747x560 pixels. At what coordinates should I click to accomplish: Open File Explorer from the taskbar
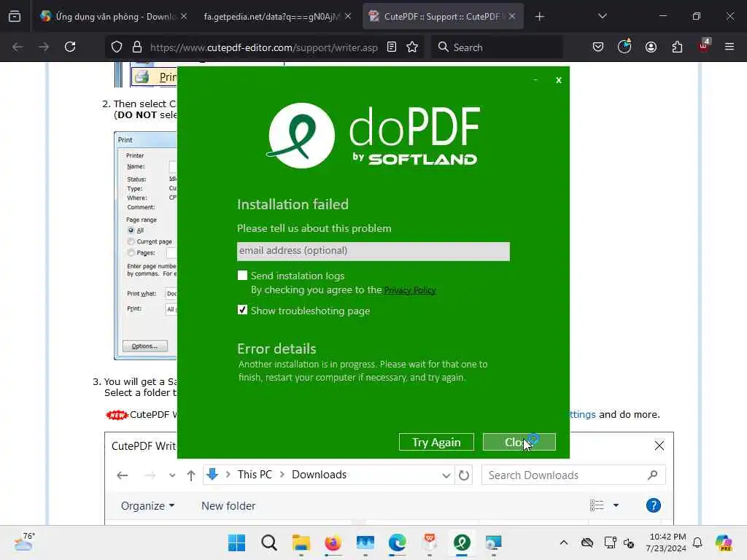click(301, 542)
